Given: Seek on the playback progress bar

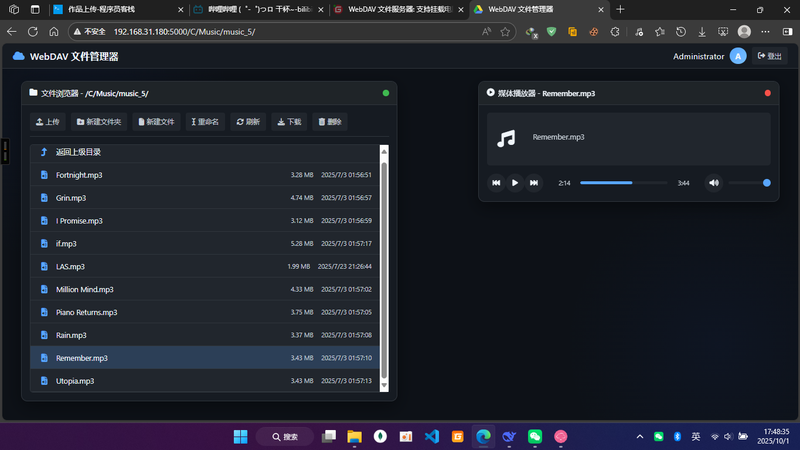Looking at the screenshot, I should [x=623, y=183].
